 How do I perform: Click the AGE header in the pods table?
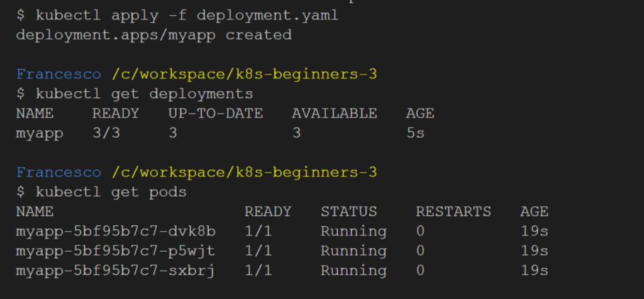click(534, 212)
